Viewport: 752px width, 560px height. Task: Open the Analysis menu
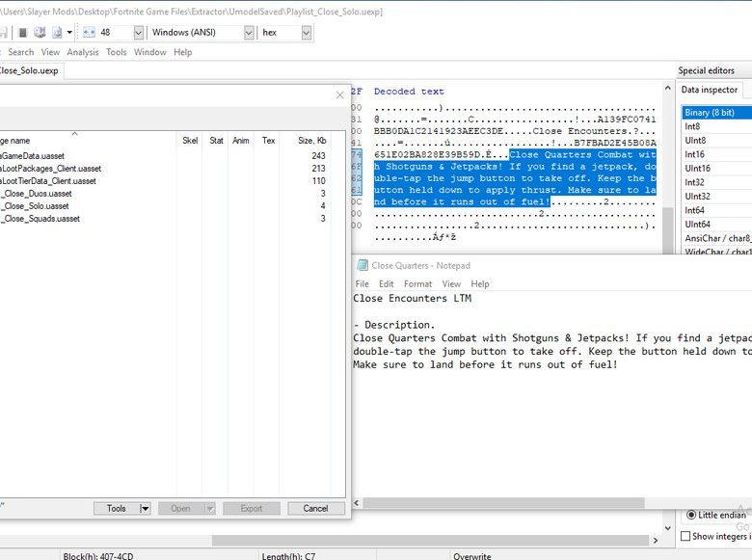coord(83,52)
